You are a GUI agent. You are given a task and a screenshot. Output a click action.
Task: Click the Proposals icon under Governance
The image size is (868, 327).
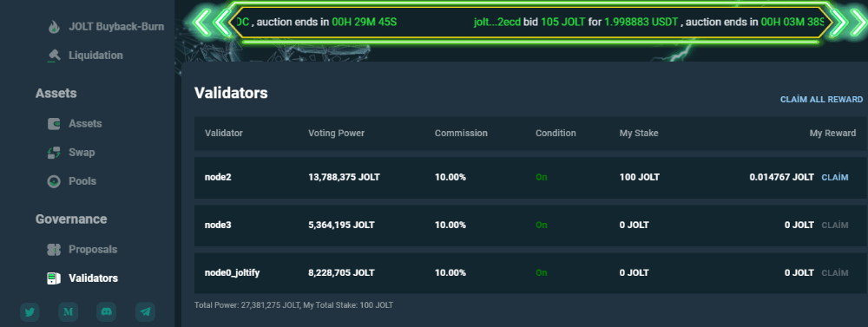(x=54, y=250)
